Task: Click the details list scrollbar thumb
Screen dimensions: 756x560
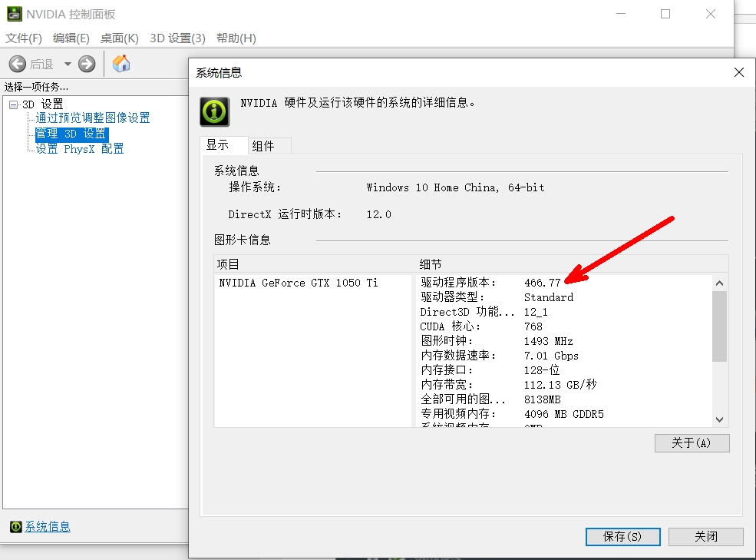Action: click(x=719, y=326)
